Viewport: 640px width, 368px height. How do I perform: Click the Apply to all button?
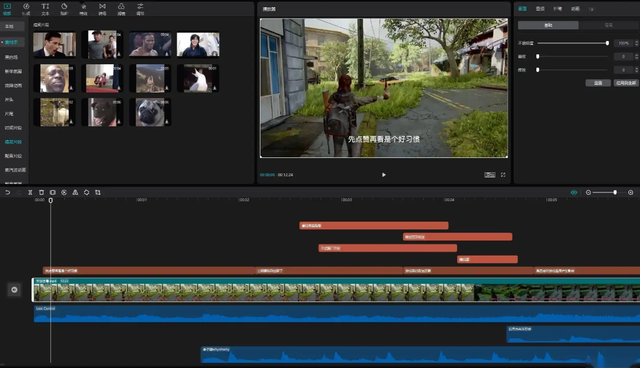[x=626, y=83]
